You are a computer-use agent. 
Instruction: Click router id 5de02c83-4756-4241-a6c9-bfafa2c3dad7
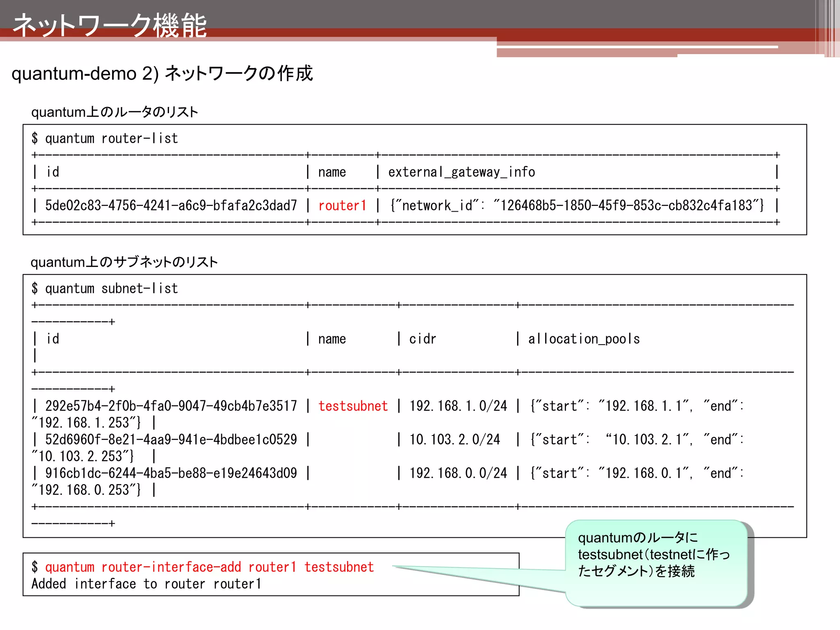tap(171, 205)
